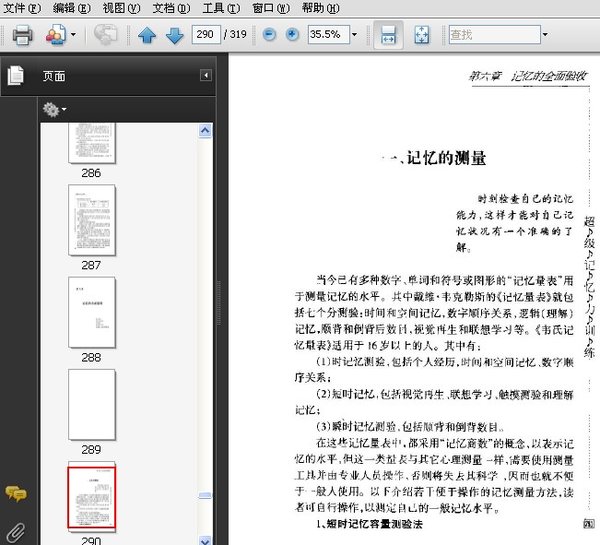Open the zoom level dropdown arrow
600x545 pixels.
[x=354, y=34]
